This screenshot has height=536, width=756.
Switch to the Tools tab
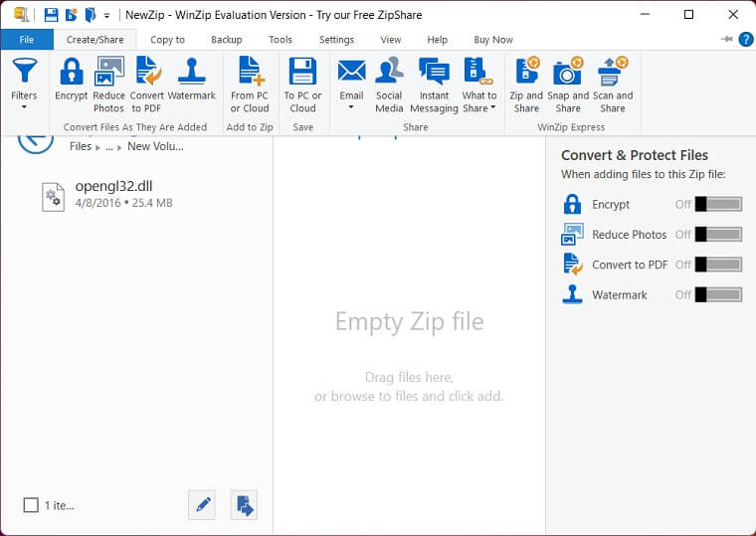tap(281, 40)
